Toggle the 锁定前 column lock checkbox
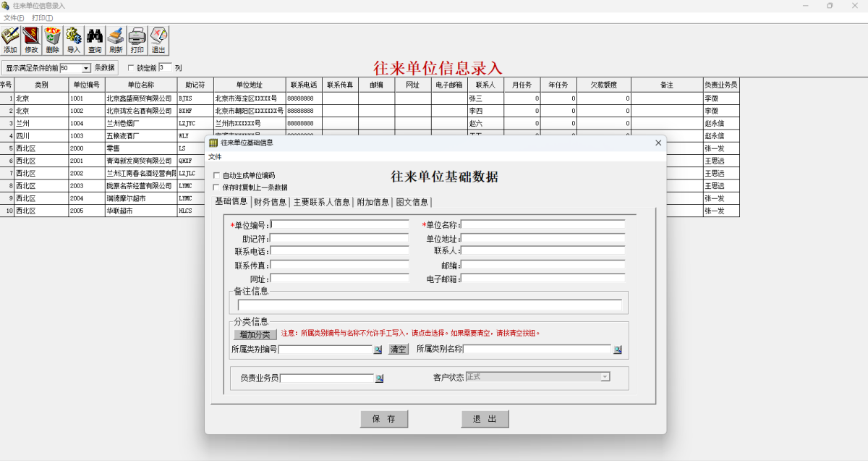This screenshot has height=461, width=868. [x=131, y=67]
